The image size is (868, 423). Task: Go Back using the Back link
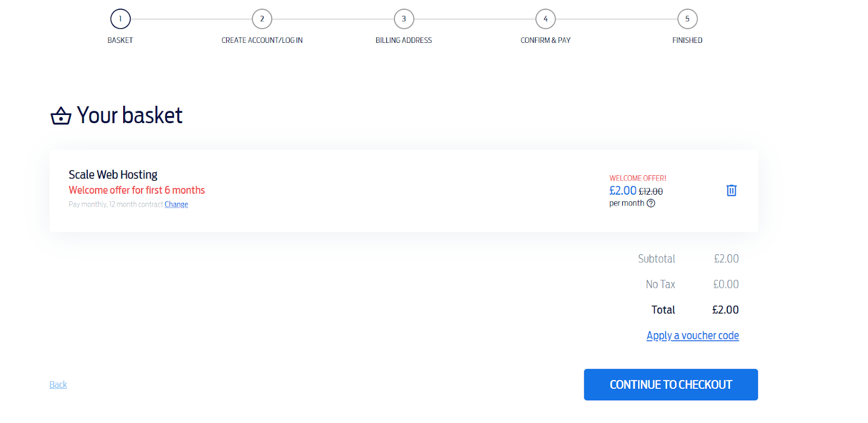pos(58,384)
